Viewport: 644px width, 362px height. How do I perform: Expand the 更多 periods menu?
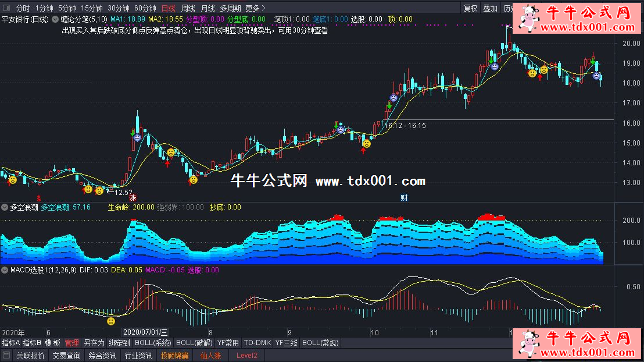coord(256,8)
